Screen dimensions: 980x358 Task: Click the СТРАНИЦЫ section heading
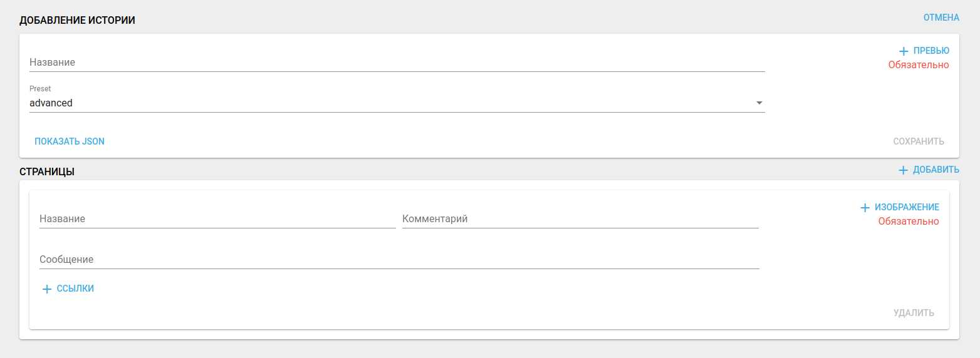(47, 171)
